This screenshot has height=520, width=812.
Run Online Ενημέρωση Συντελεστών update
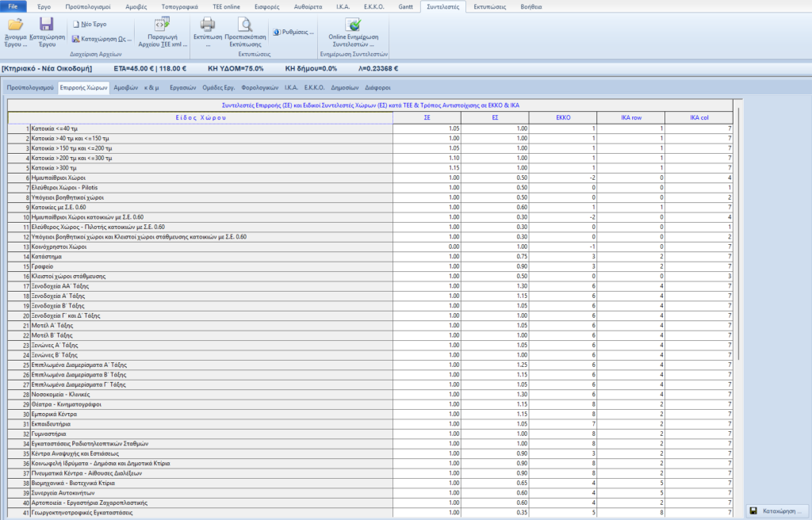[x=353, y=25]
